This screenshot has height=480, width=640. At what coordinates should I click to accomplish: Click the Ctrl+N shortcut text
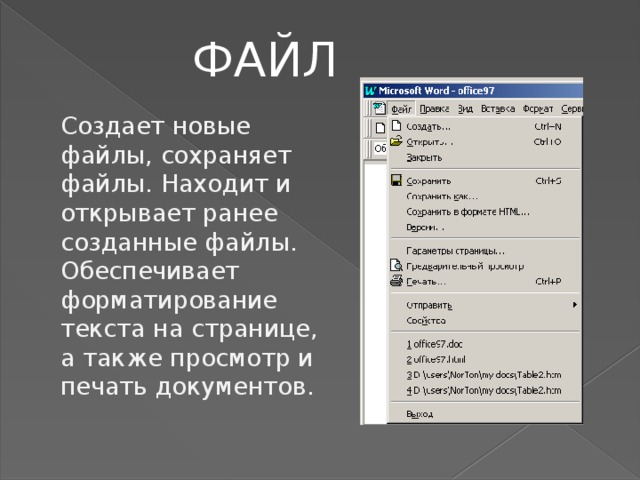click(x=548, y=127)
